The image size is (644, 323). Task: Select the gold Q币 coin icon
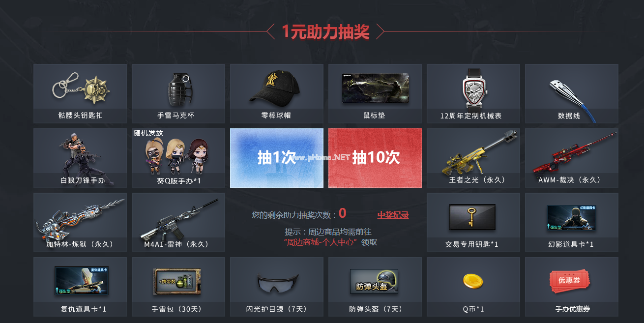[473, 281]
